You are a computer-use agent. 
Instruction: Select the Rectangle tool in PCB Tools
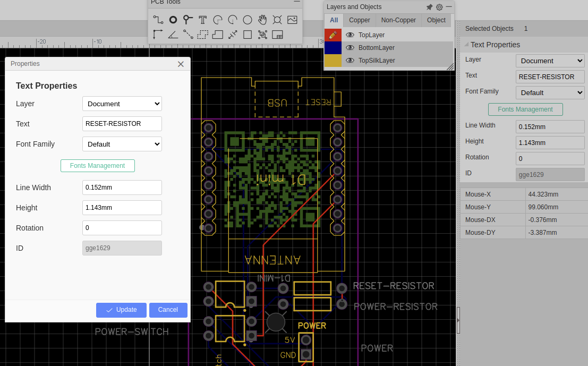(248, 35)
